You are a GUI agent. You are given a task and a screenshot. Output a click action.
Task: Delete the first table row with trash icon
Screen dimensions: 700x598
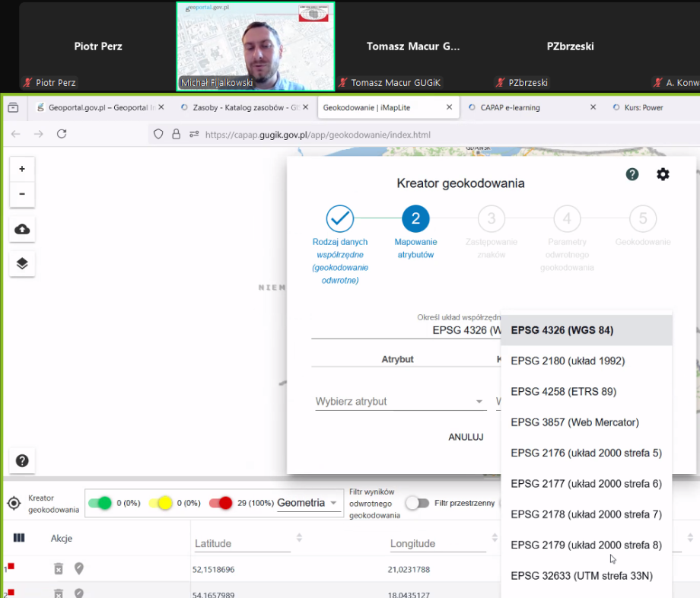click(59, 568)
